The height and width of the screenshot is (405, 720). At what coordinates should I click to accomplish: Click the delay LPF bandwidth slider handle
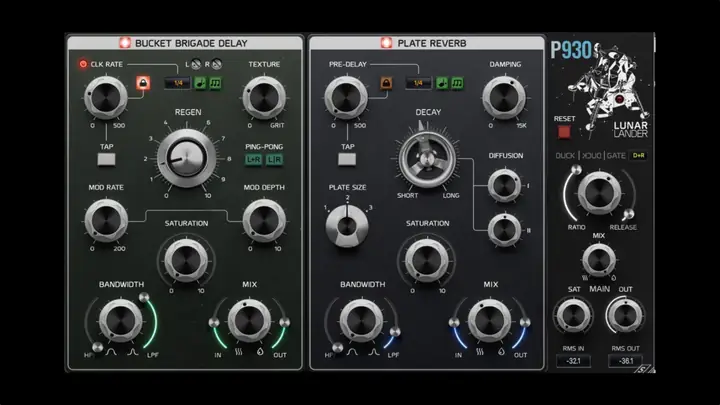point(144,297)
